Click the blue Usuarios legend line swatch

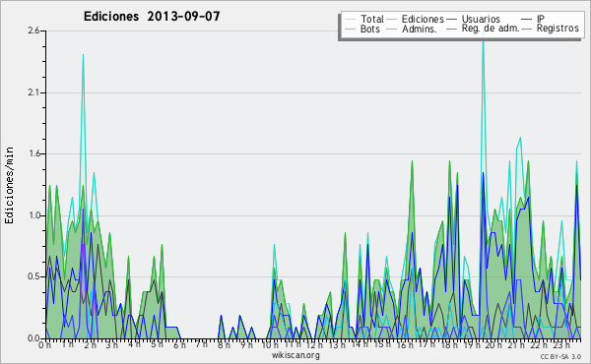tap(451, 20)
